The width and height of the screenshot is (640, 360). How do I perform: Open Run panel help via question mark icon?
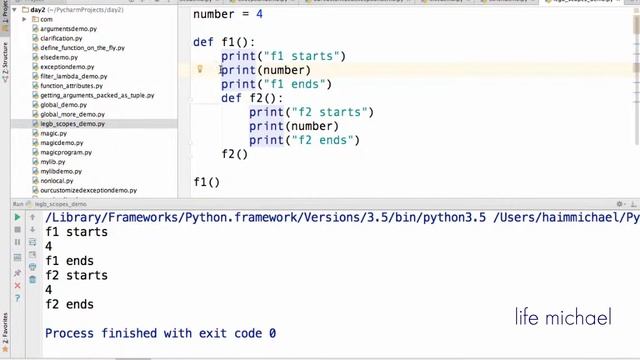pos(17,298)
